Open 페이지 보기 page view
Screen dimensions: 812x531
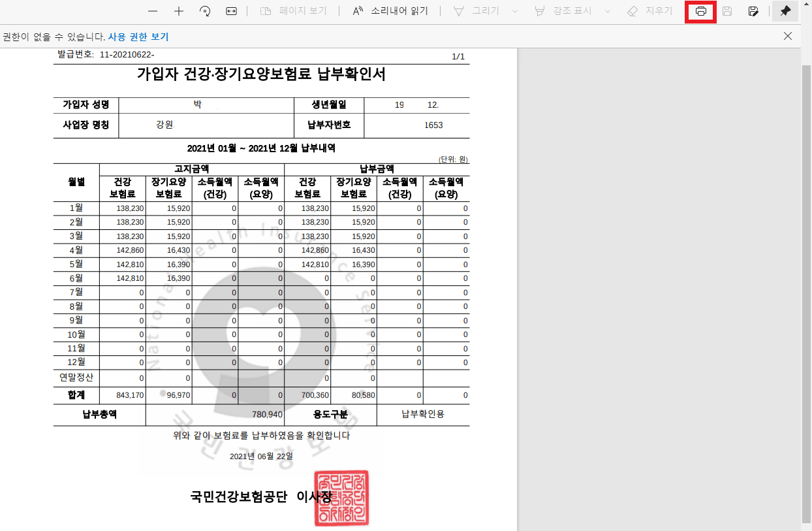point(293,11)
